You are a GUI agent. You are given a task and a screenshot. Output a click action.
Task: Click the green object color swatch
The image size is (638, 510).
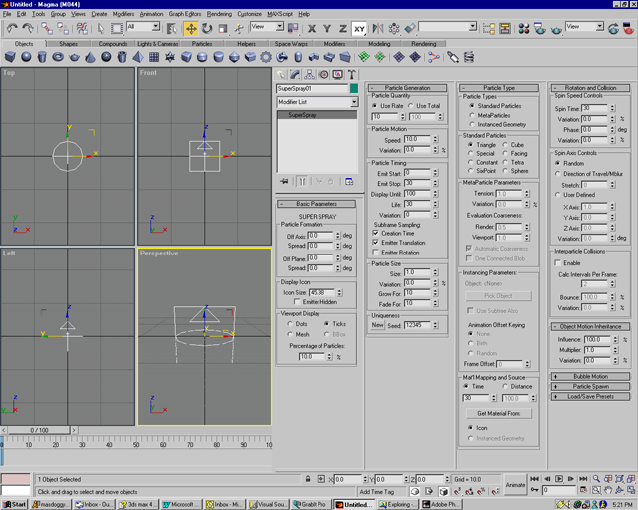click(353, 88)
